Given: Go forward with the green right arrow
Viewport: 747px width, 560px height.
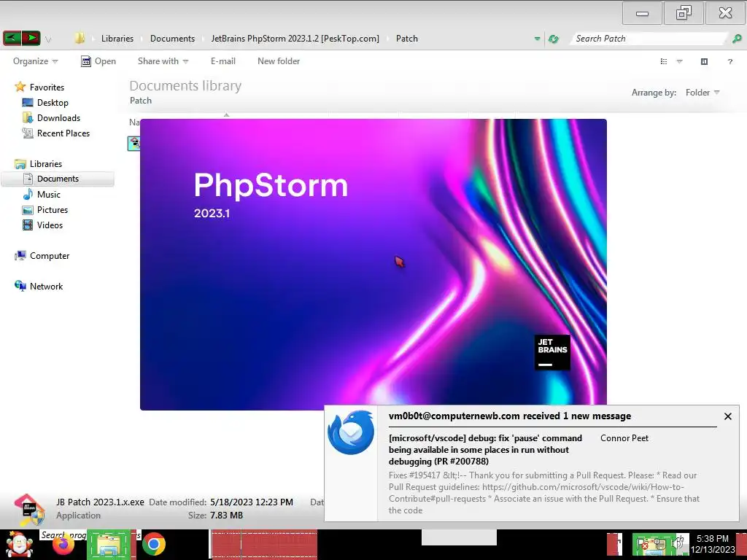Looking at the screenshot, I should coord(31,38).
